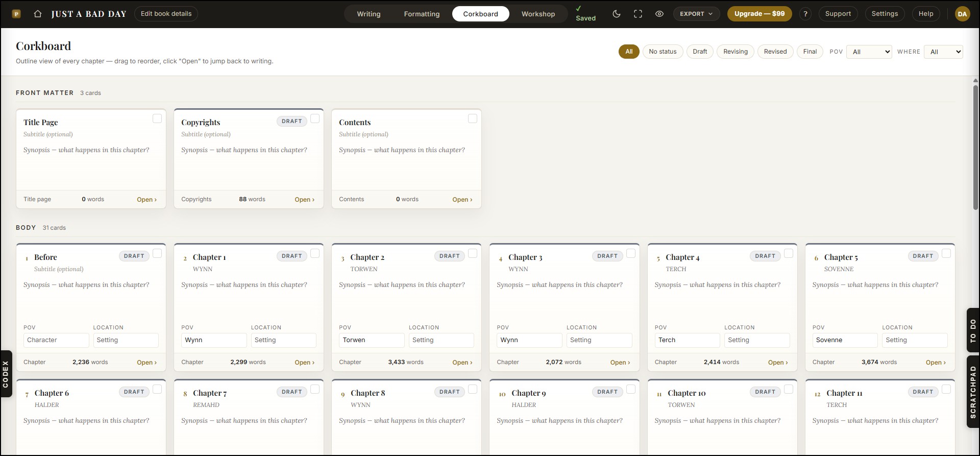Click the question mark help icon
This screenshot has width=980, height=456.
point(805,14)
